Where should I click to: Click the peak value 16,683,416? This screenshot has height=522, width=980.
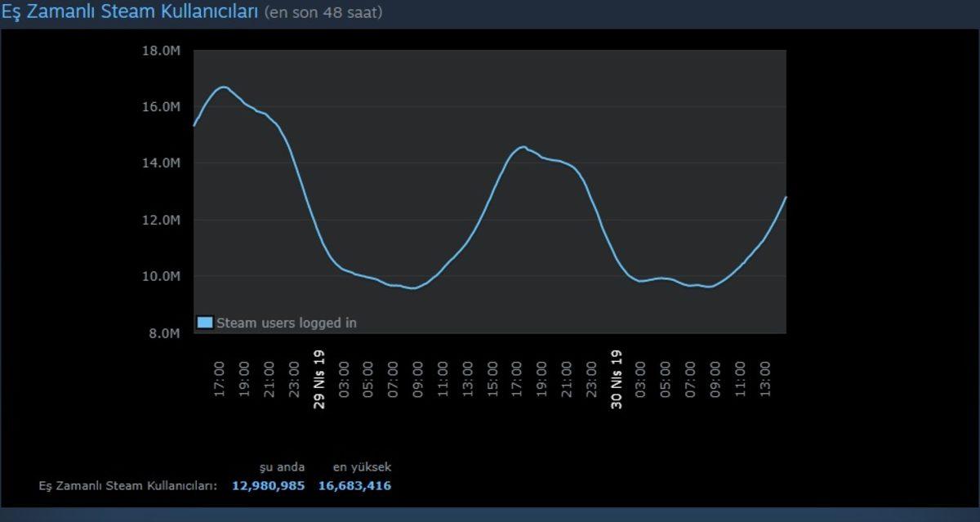pyautogui.click(x=354, y=485)
